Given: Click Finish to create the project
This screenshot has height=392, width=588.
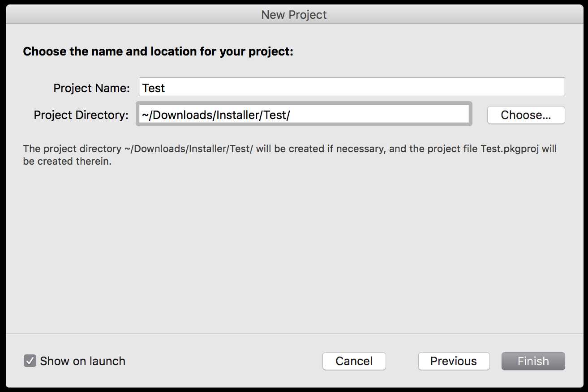Looking at the screenshot, I should [533, 361].
